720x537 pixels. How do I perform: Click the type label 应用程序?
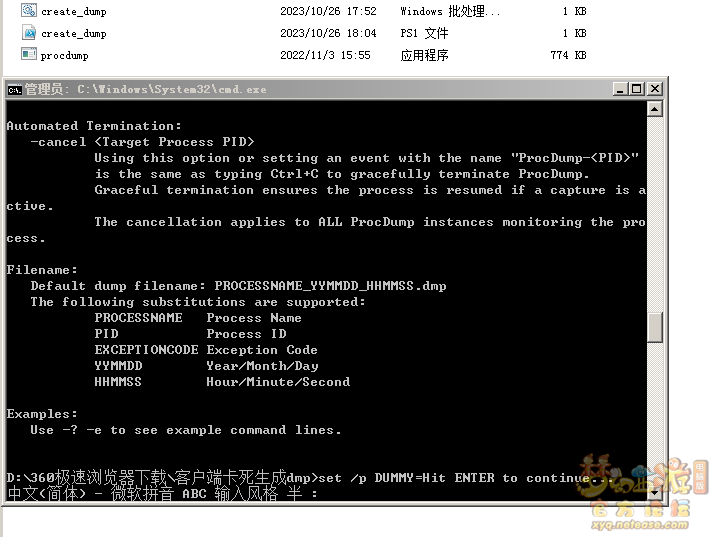click(424, 55)
